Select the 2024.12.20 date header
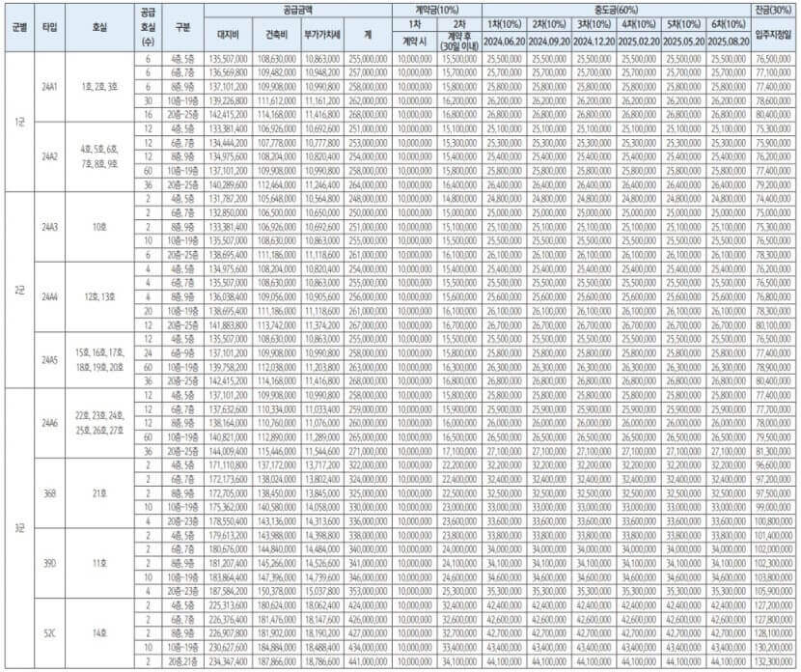The width and height of the screenshot is (801, 672). (594, 42)
